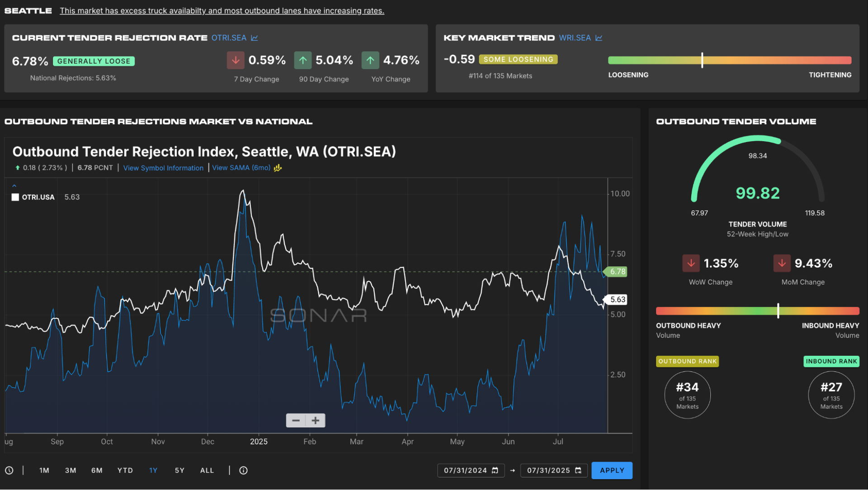Click the tender volume arc gauge
This screenshot has width=868, height=490.
758,168
